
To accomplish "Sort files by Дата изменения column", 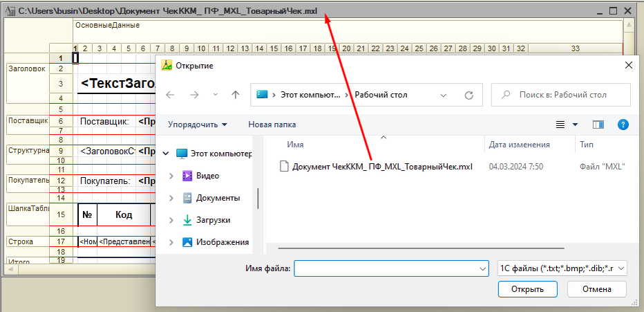I will [x=519, y=145].
